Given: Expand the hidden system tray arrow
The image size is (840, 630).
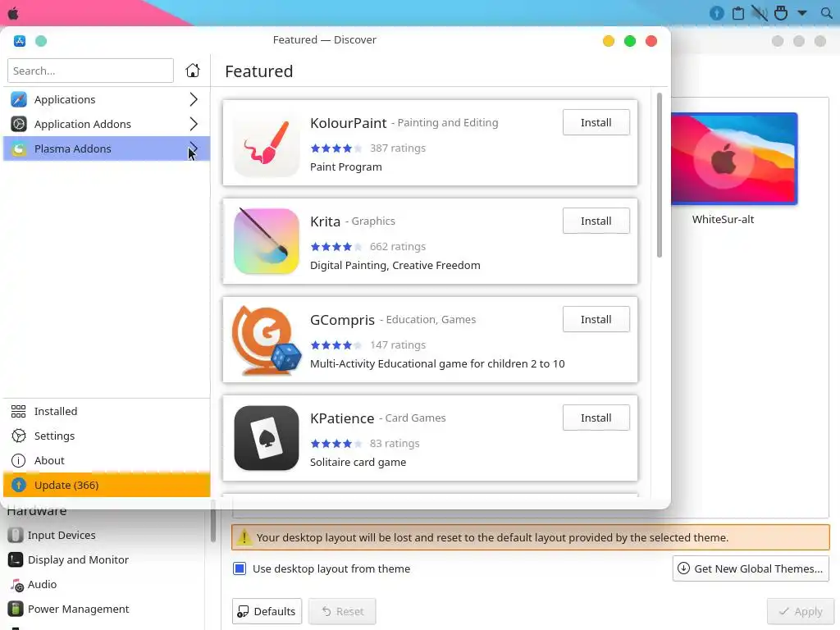Looking at the screenshot, I should 802,13.
